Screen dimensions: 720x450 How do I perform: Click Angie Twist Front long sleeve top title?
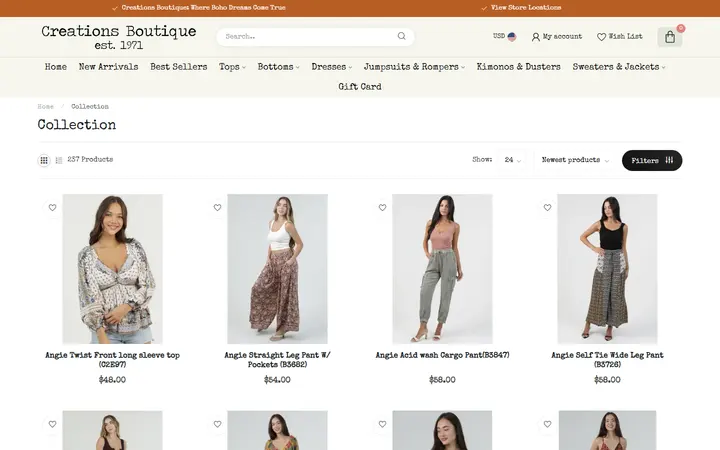click(x=112, y=360)
